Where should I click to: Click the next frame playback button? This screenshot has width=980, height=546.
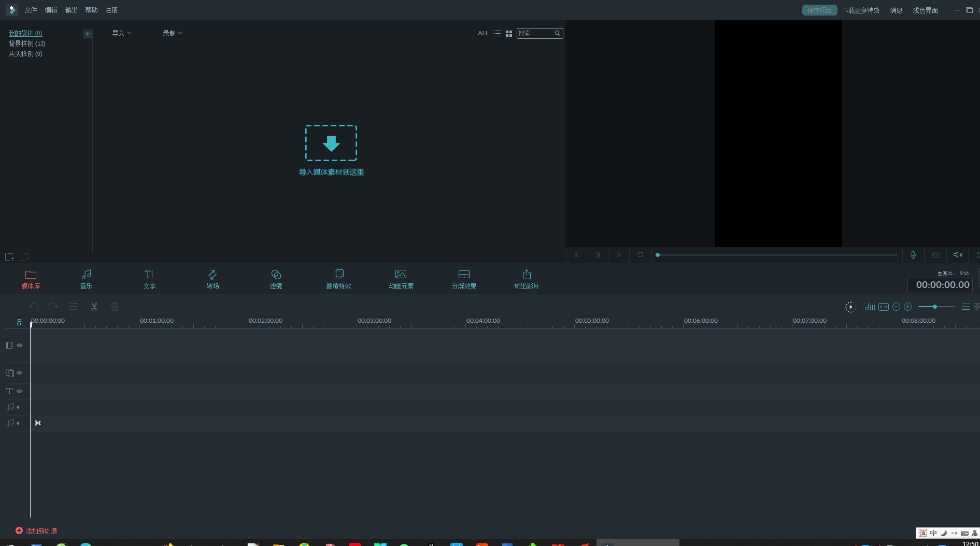(598, 255)
